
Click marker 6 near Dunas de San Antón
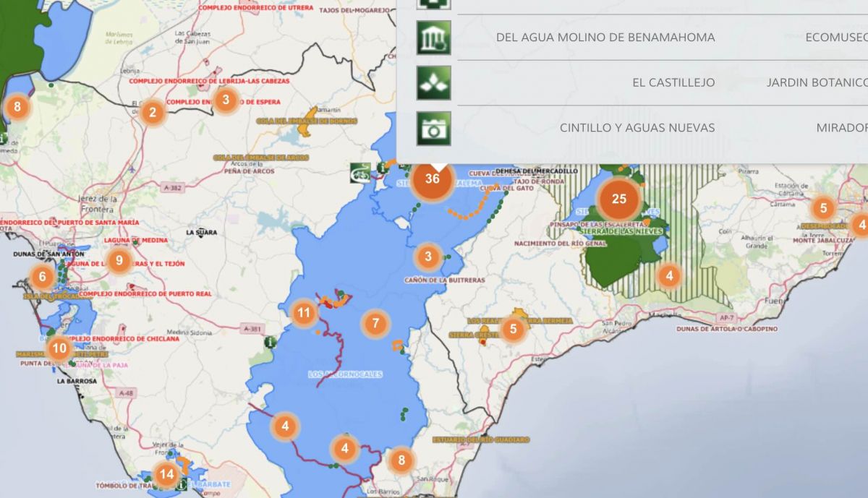(41, 276)
